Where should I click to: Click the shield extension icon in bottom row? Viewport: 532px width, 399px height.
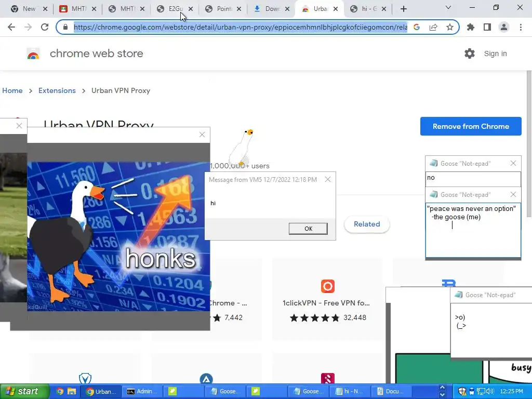(85, 378)
